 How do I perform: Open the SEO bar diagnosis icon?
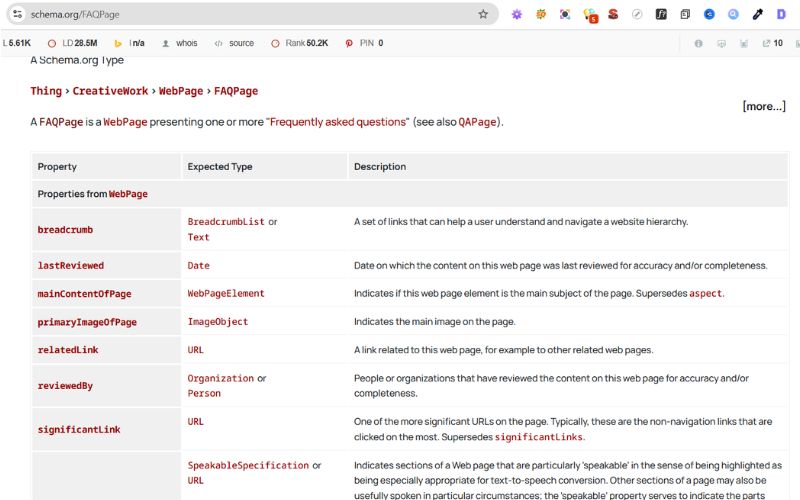click(x=744, y=43)
